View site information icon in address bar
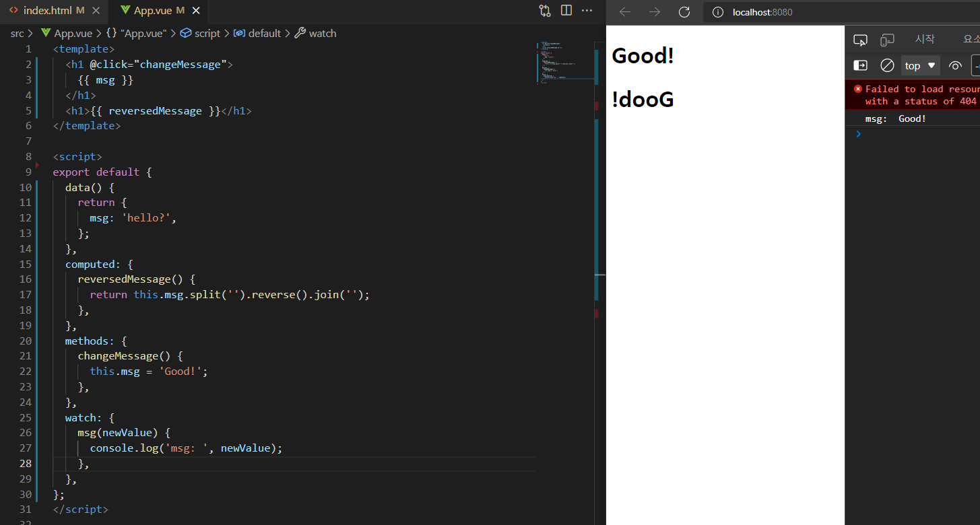 coord(718,12)
